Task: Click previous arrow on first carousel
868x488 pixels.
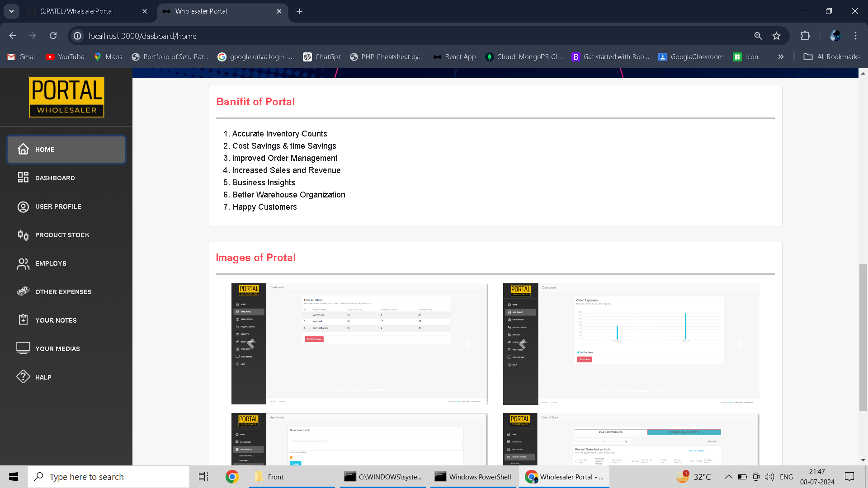Action: click(250, 344)
